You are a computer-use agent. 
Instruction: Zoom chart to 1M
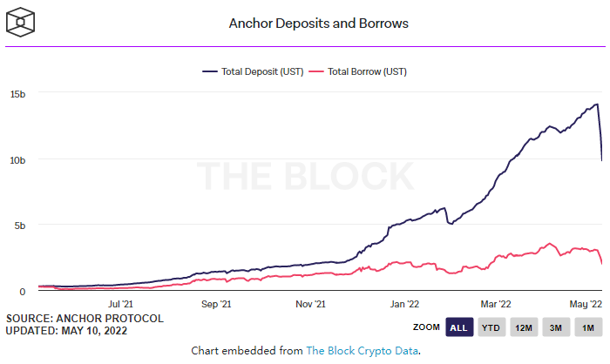click(x=587, y=327)
